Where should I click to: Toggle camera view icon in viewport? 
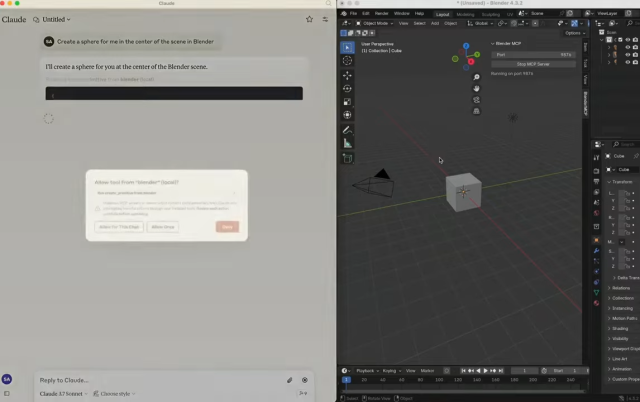(476, 99)
